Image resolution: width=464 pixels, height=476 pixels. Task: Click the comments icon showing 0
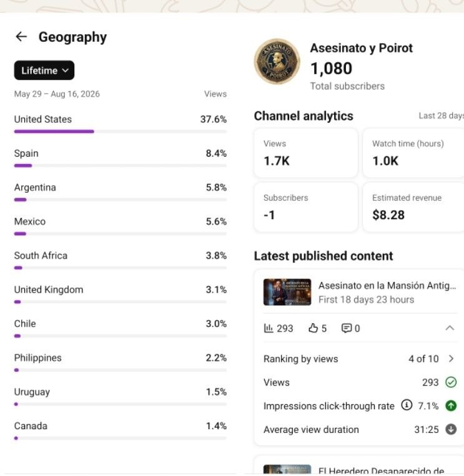347,328
